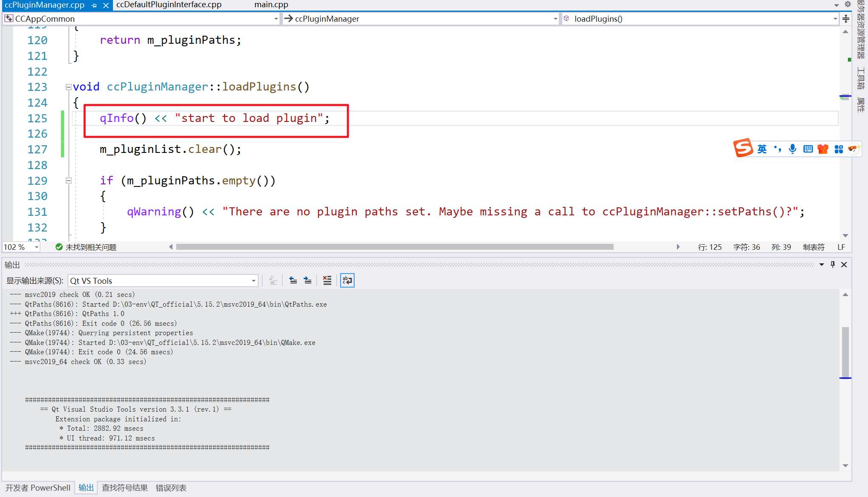The width and height of the screenshot is (868, 497).
Task: Click the 列: 39 column indicator
Action: [x=781, y=247]
